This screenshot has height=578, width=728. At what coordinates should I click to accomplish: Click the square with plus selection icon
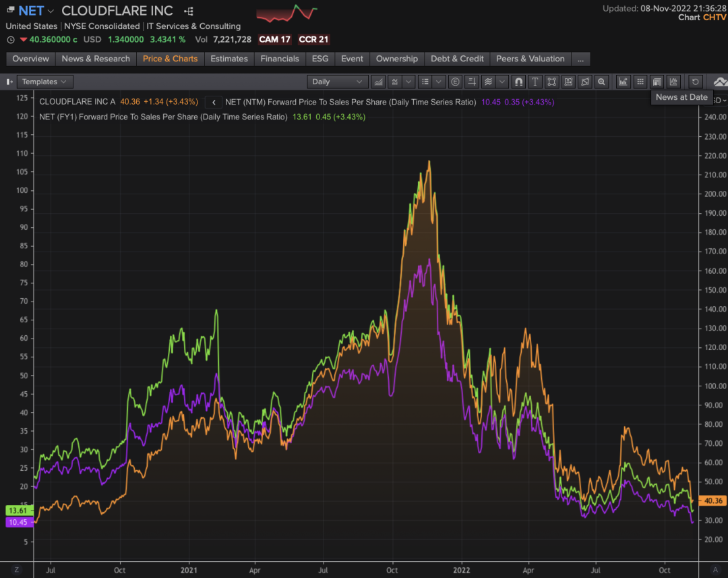click(568, 82)
